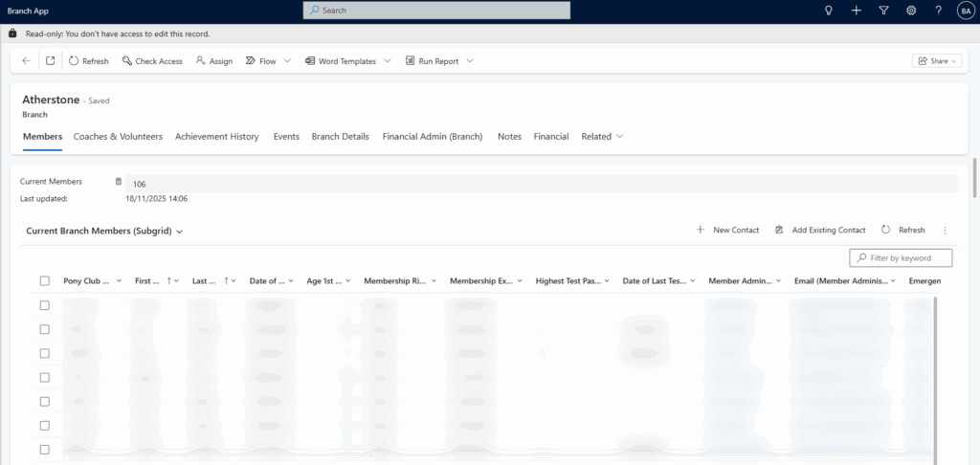Click the help question mark icon
Screen dimensions: 980x465
[x=939, y=11]
